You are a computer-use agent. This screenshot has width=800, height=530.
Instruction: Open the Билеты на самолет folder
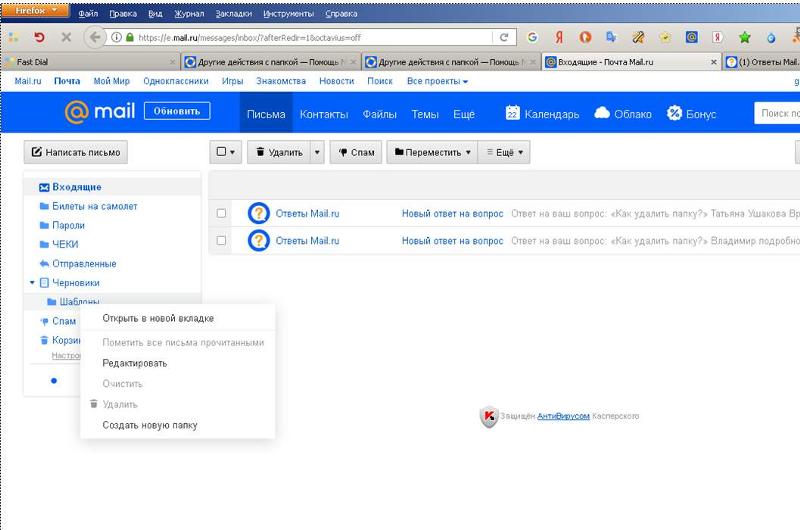coord(94,206)
